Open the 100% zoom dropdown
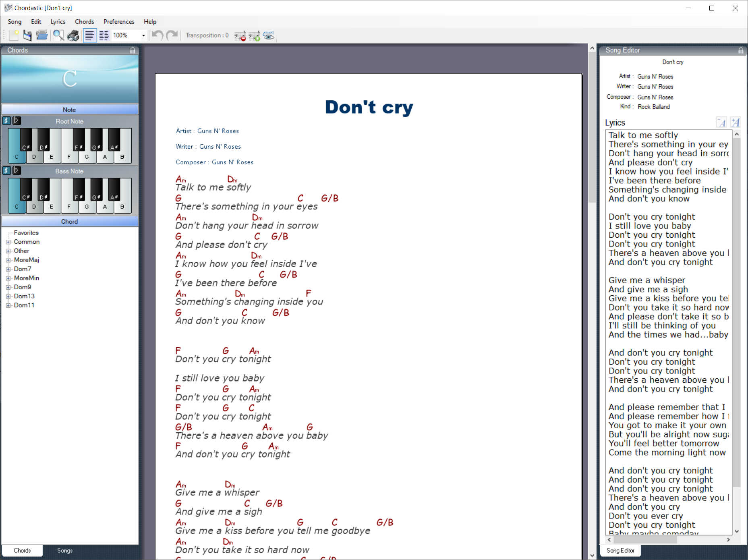Image resolution: width=748 pixels, height=560 pixels. pos(143,35)
